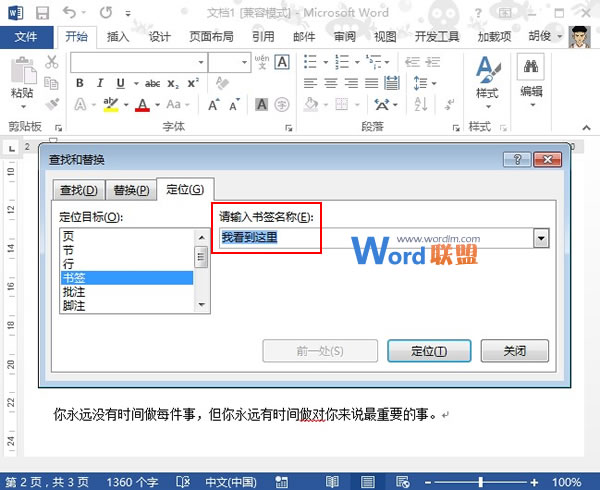The width and height of the screenshot is (600, 490).
Task: Click the Shrink Font icon
Action: (234, 104)
